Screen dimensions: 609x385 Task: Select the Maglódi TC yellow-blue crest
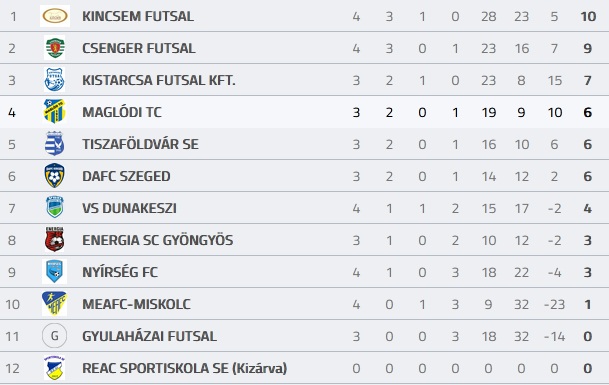click(55, 111)
